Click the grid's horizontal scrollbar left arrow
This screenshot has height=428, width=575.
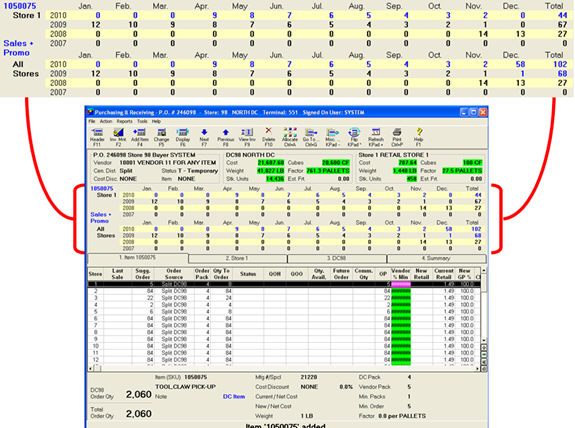91,368
